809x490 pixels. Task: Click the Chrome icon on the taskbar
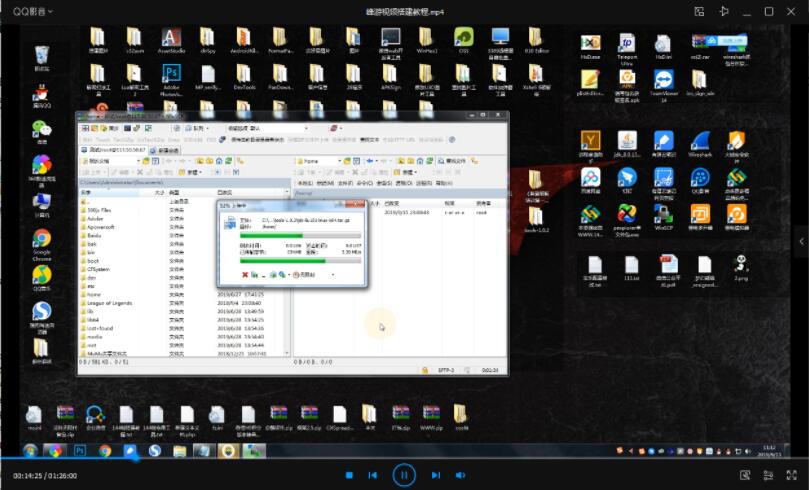point(105,451)
